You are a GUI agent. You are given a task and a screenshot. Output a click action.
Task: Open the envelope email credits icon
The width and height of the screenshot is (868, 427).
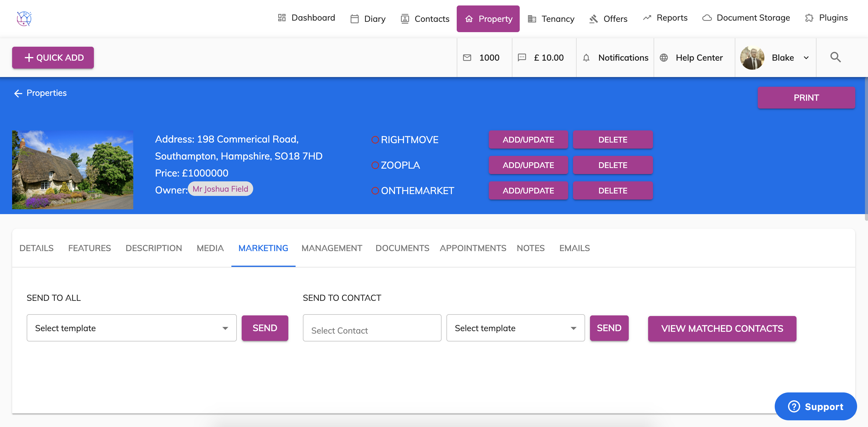tap(467, 58)
